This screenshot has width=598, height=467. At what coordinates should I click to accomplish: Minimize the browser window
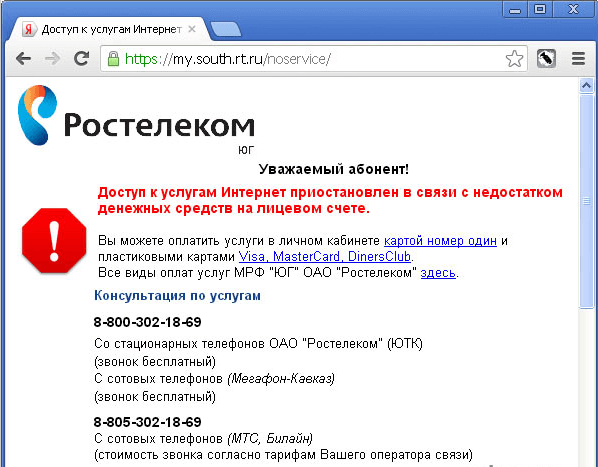(x=515, y=9)
